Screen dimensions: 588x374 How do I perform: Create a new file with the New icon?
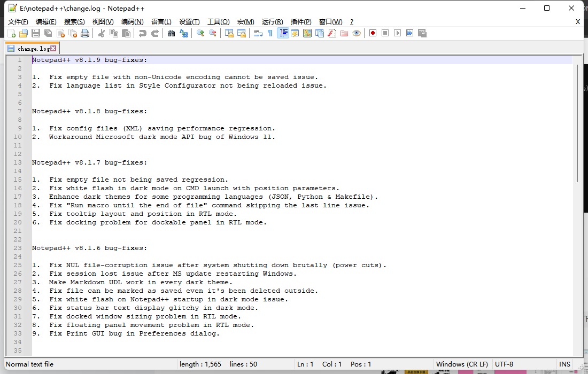tap(11, 33)
